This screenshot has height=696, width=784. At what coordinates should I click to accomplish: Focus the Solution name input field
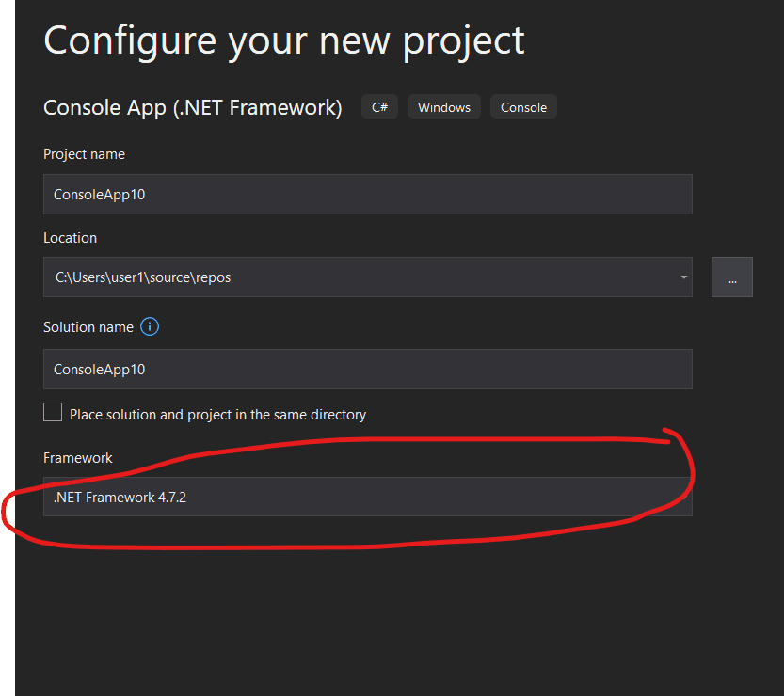(x=367, y=370)
